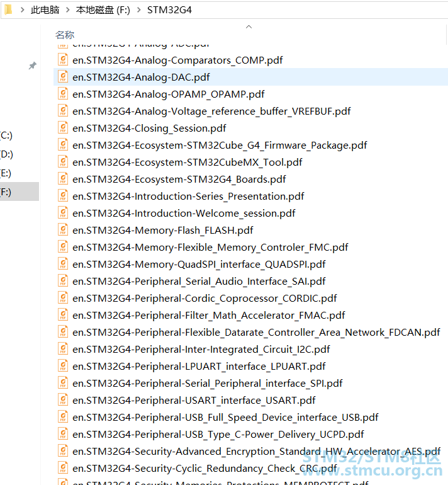Click PDF icon of Serial_Audio_Interface_SAI file
Viewport: 448px width, 485px height.
(63, 280)
